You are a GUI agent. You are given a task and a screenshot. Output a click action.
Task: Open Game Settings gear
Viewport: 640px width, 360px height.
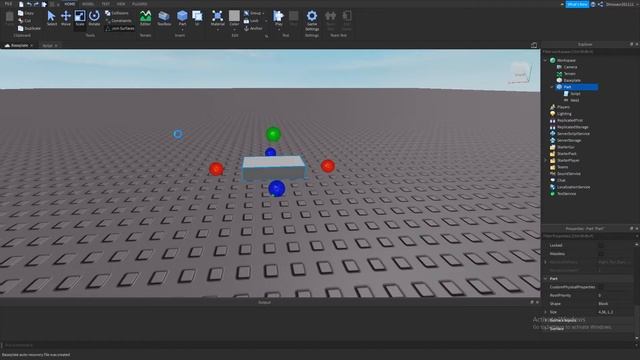tap(312, 20)
